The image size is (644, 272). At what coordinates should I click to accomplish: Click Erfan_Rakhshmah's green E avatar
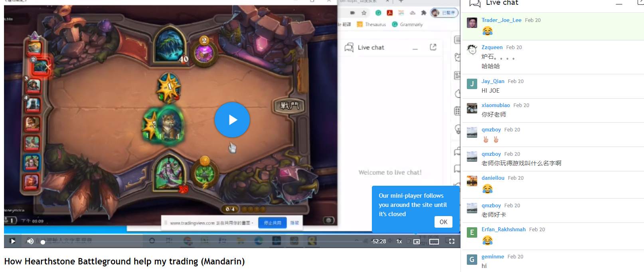click(472, 232)
